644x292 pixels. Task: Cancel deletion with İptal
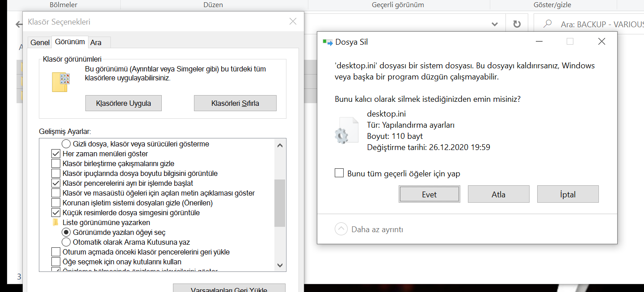click(568, 194)
